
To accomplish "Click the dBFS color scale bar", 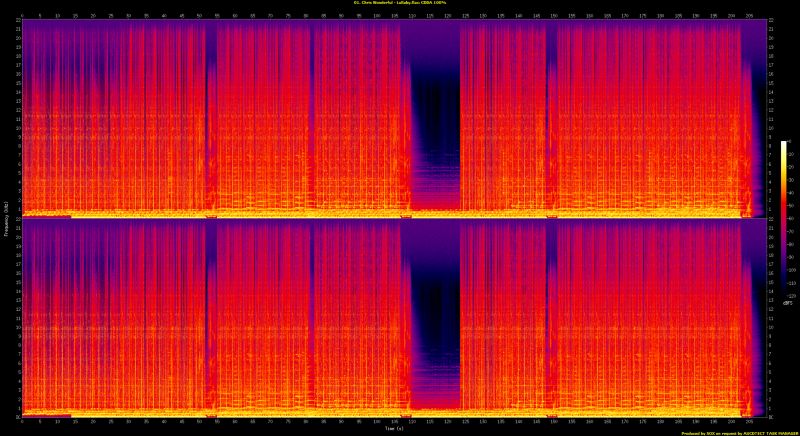I will click(784, 220).
